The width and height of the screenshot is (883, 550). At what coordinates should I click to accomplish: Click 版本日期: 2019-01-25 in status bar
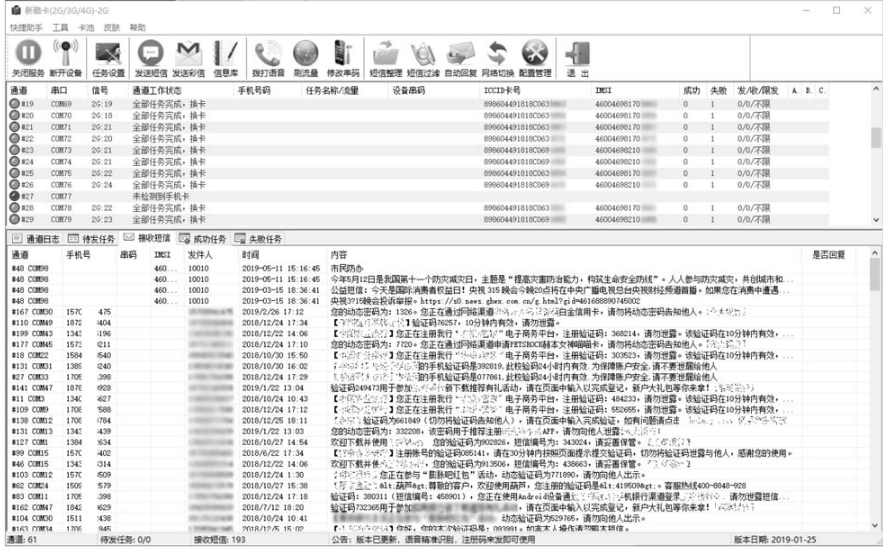click(x=775, y=539)
